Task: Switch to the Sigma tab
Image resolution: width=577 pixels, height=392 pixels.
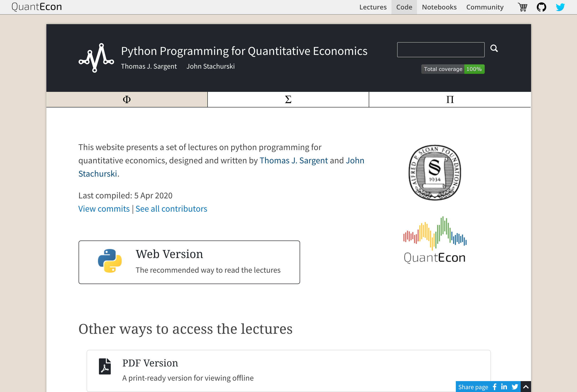Action: pyautogui.click(x=288, y=100)
